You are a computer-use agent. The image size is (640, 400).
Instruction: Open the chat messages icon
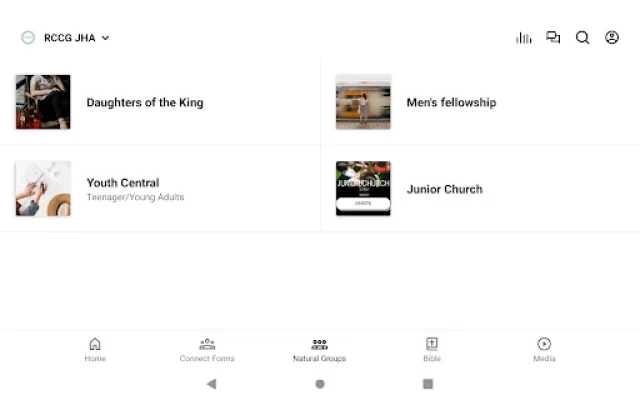(553, 38)
